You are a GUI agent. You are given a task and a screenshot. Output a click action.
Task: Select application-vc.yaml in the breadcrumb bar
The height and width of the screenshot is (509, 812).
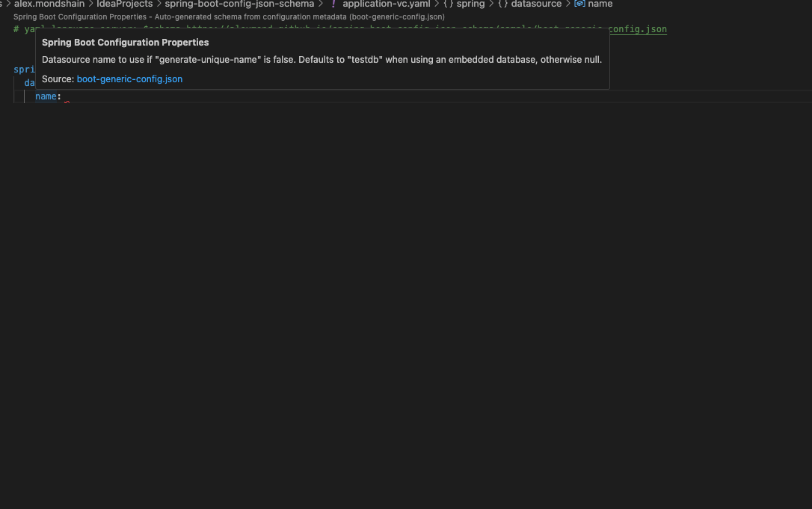tap(386, 4)
